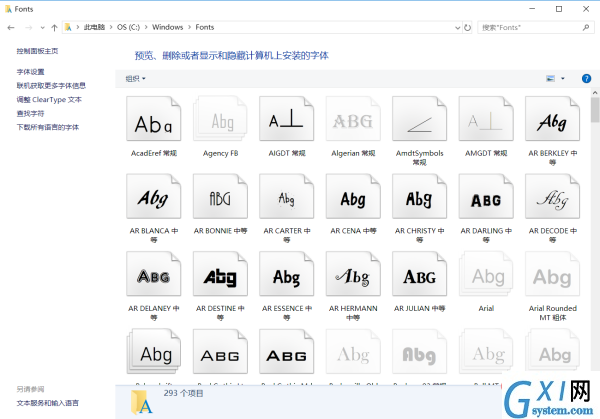Screen dimensions: 600x419
Task: Select the AR ESSENCE font icon
Action: (287, 274)
